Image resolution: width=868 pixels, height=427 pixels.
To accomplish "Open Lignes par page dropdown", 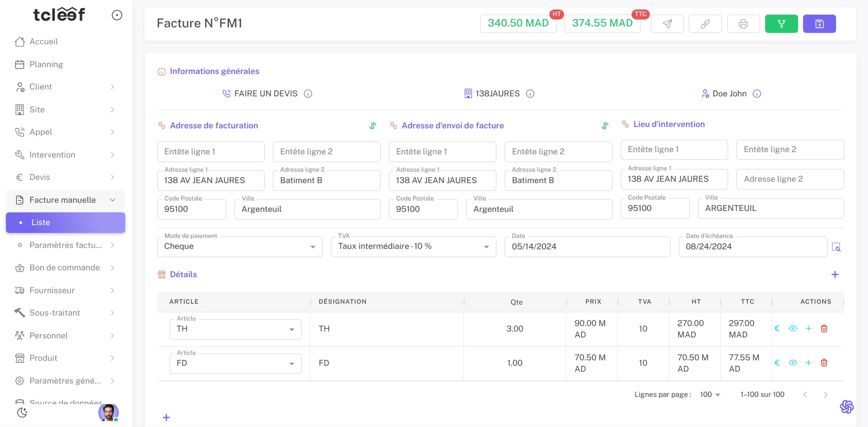I will pos(710,395).
